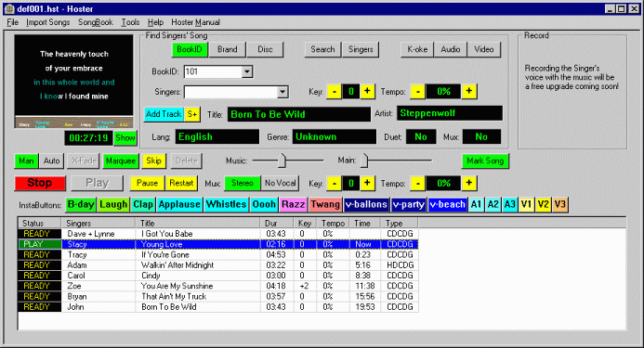
Task: Trigger the Whistles InstaButton
Action: [227, 205]
